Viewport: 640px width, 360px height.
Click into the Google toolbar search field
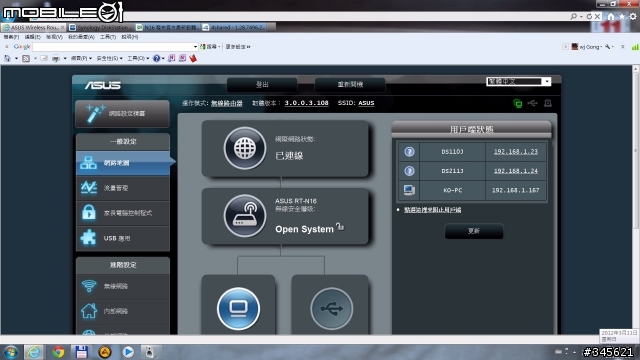click(112, 47)
